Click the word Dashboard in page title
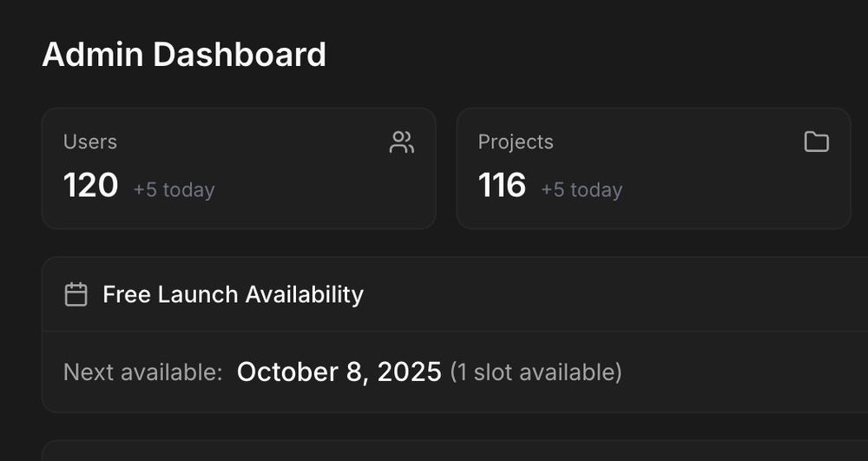The width and height of the screenshot is (868, 461). click(240, 55)
